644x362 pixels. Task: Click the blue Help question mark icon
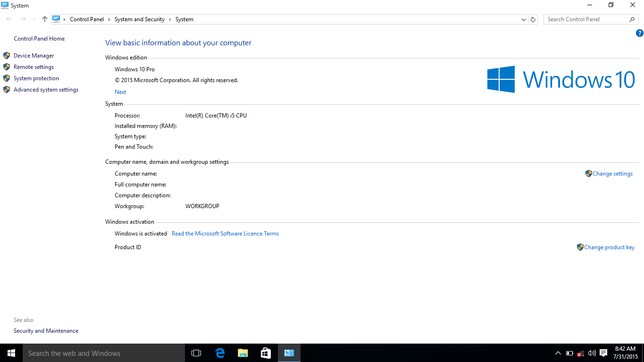(x=640, y=33)
